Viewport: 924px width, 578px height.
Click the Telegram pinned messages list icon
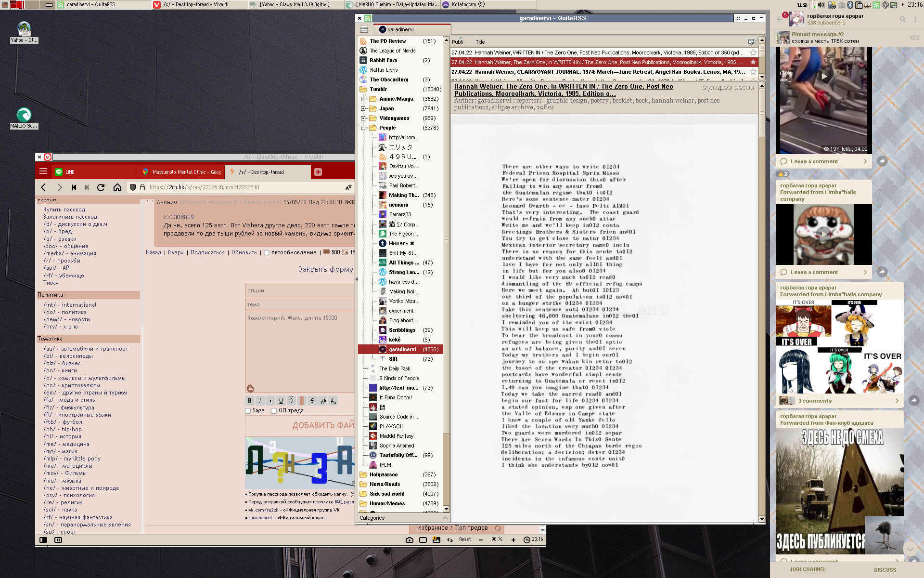point(914,38)
